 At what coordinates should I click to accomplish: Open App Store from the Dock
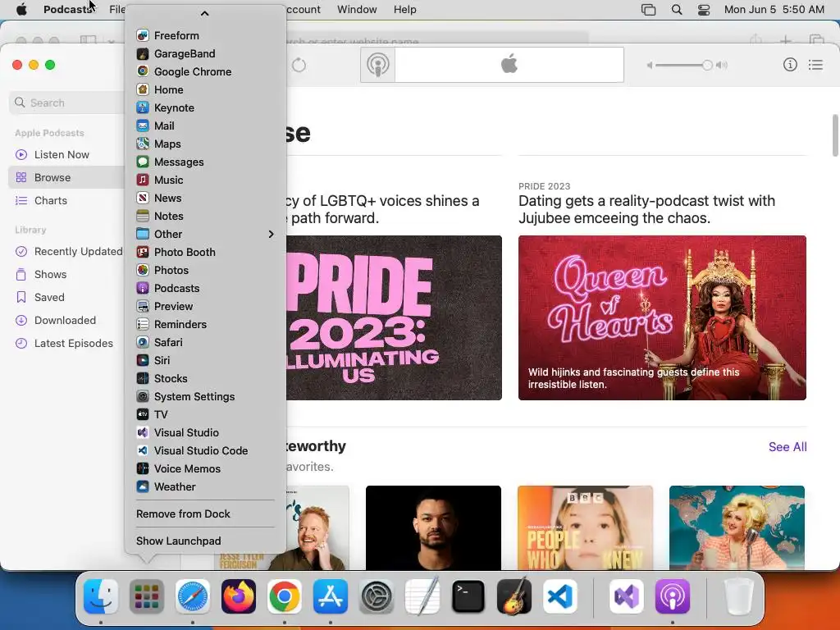[x=331, y=596]
